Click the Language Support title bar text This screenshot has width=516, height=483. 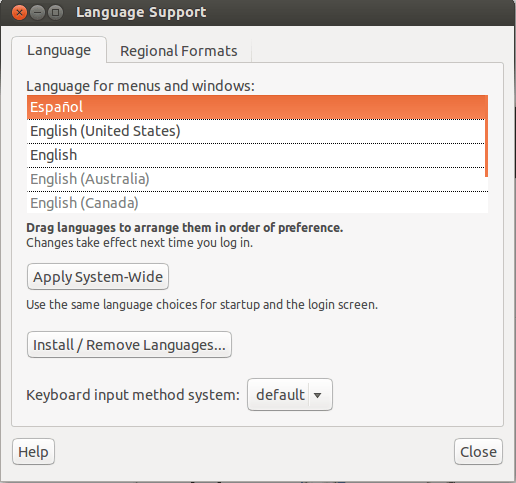[x=141, y=13]
